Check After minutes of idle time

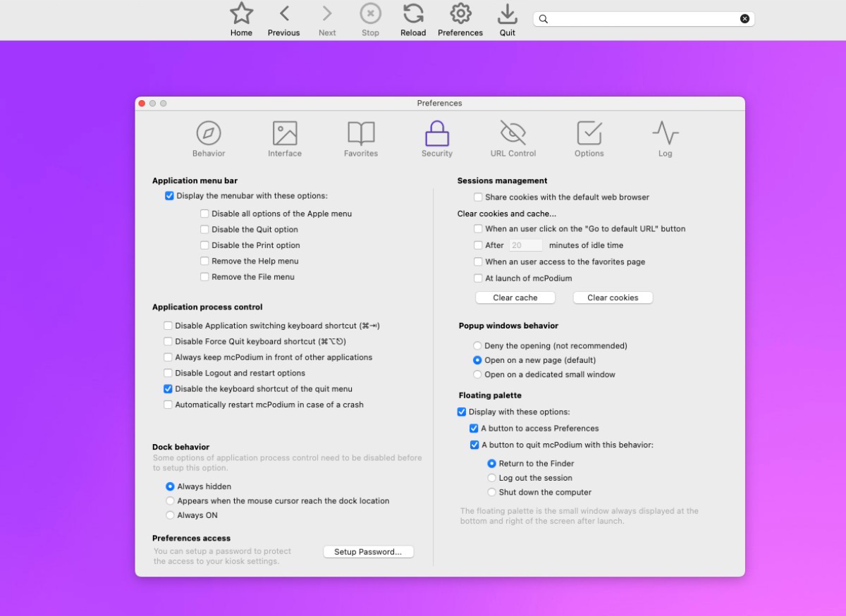click(x=478, y=245)
